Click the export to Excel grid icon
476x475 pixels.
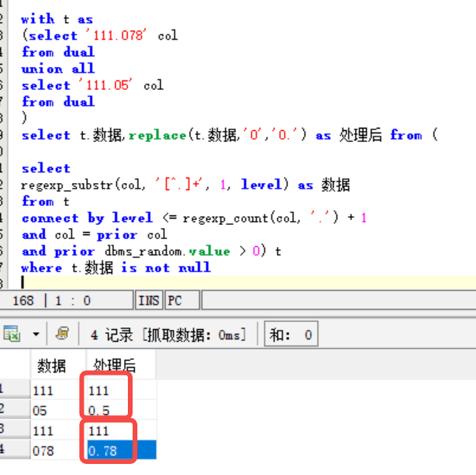(12, 334)
